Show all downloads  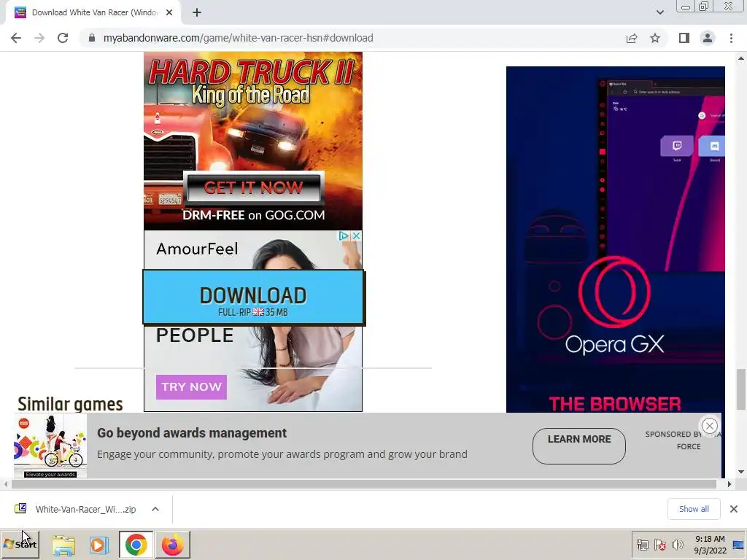click(x=694, y=509)
